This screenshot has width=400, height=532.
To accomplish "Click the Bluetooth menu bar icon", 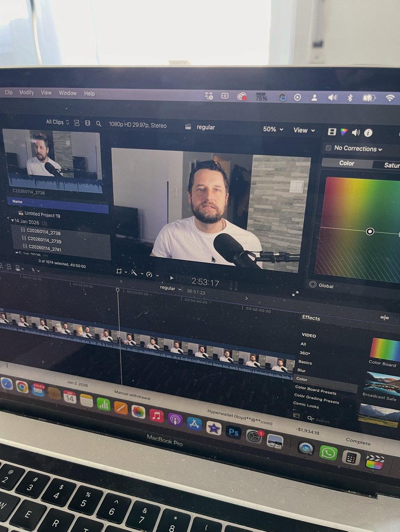I will coord(350,98).
